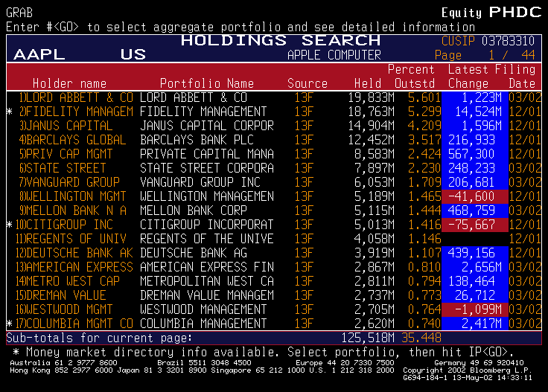Click the negative change cell -1,099M
This screenshot has width=548, height=392.
[475, 309]
